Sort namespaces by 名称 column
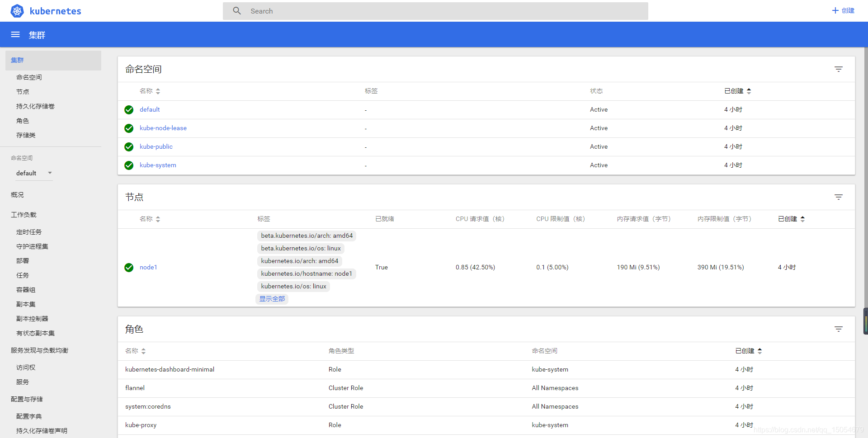Screen dimensions: 868x438 (x=150, y=91)
